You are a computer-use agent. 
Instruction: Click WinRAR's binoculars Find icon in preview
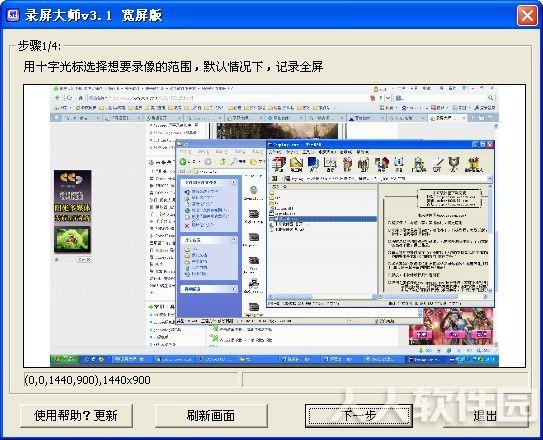pos(363,164)
